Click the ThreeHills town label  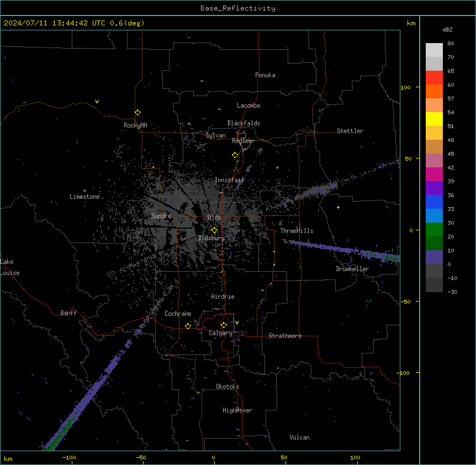click(x=297, y=231)
